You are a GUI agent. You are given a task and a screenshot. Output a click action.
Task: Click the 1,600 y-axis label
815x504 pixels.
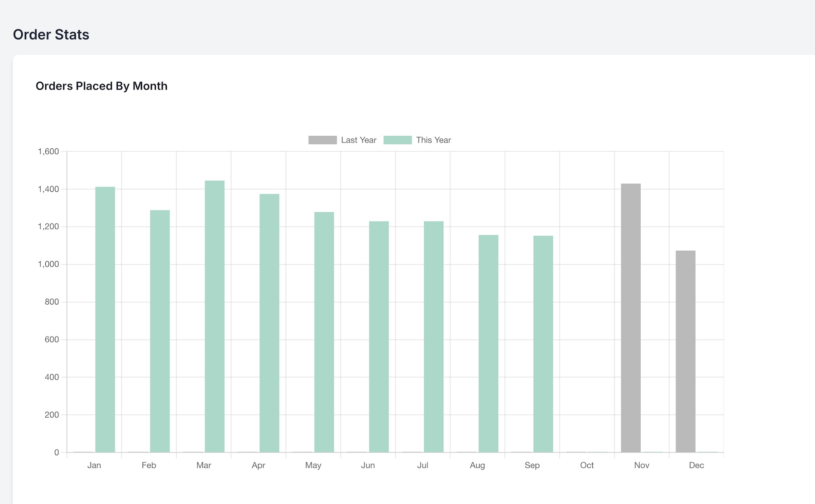pyautogui.click(x=48, y=152)
